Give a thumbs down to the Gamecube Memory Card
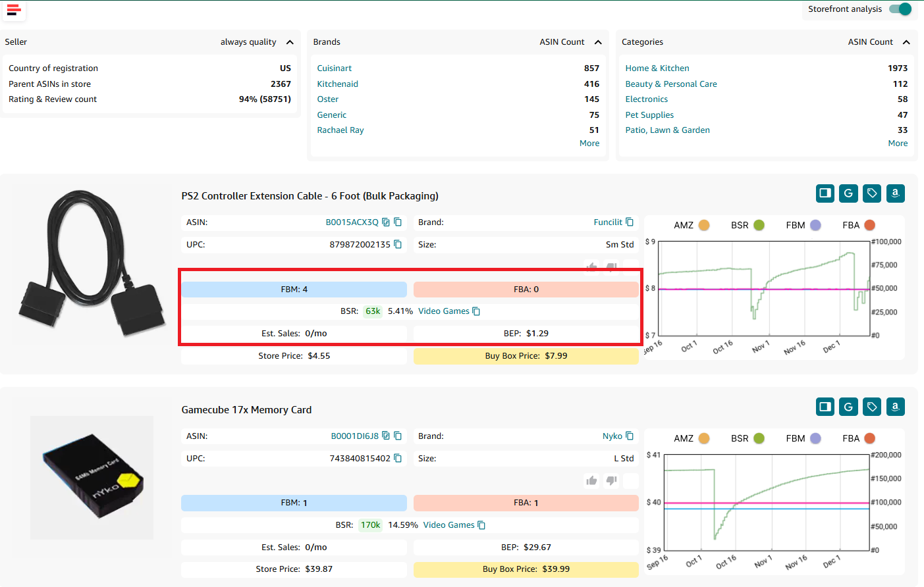The height and width of the screenshot is (587, 924). 611,480
